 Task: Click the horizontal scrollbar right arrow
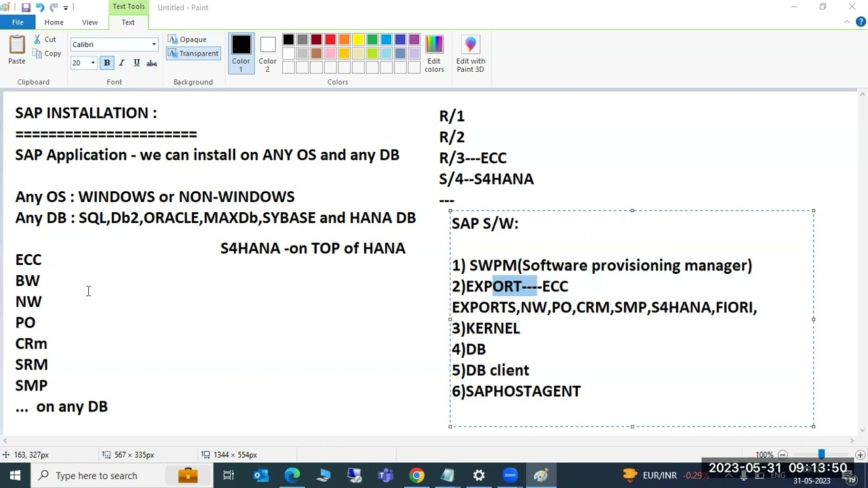coord(851,441)
